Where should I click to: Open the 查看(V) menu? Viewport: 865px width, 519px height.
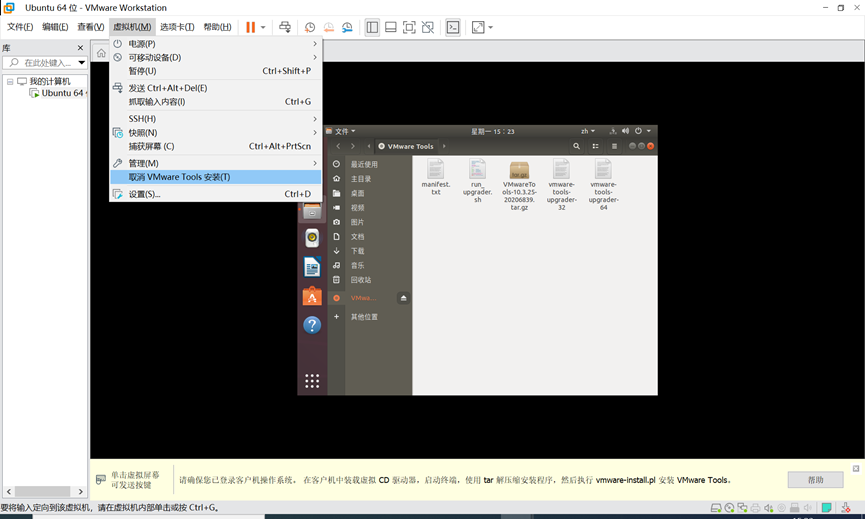pos(90,26)
